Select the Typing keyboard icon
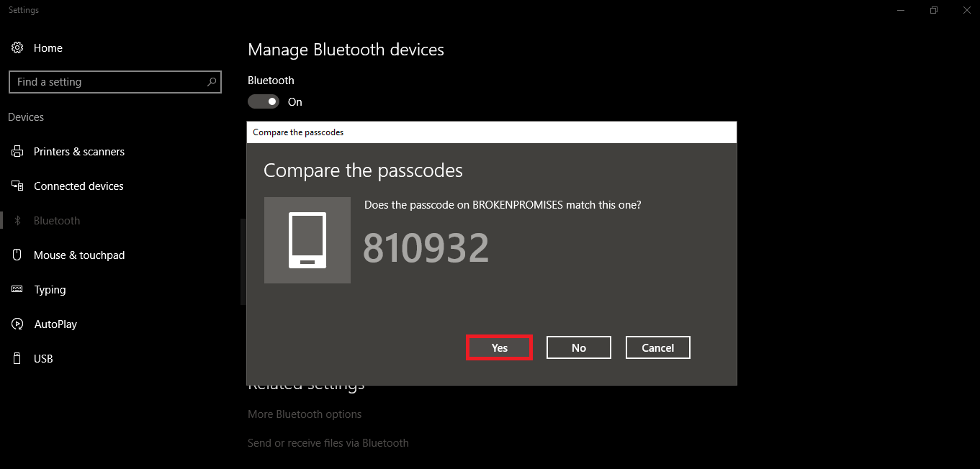This screenshot has width=980, height=469. tap(17, 289)
